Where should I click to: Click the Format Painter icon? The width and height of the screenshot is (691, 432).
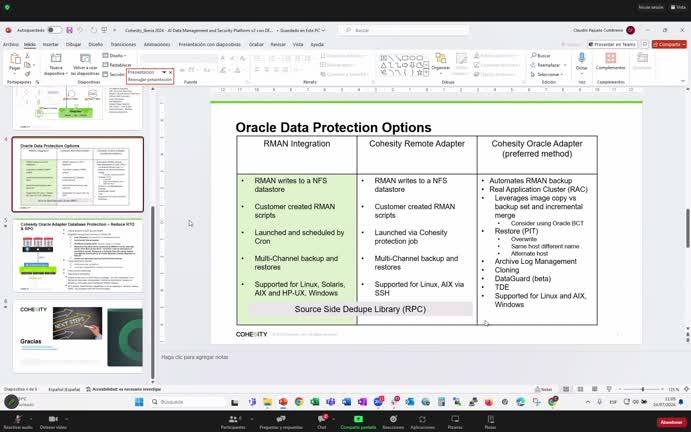click(27, 74)
